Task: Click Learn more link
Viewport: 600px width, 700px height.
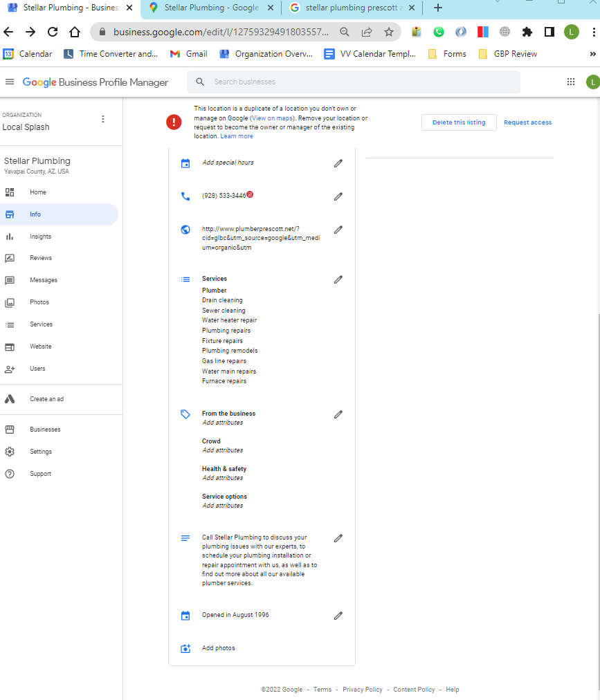Action: tap(237, 136)
